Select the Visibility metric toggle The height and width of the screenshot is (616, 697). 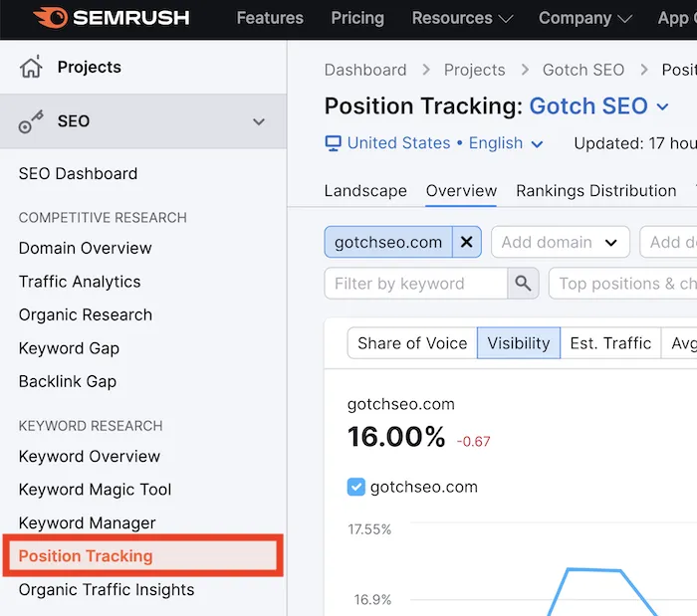[x=518, y=343]
